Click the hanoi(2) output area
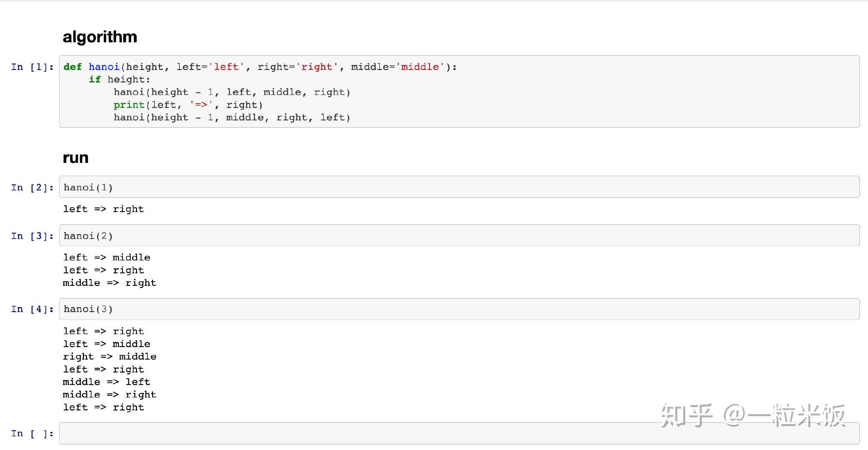The height and width of the screenshot is (450, 868). click(x=109, y=270)
